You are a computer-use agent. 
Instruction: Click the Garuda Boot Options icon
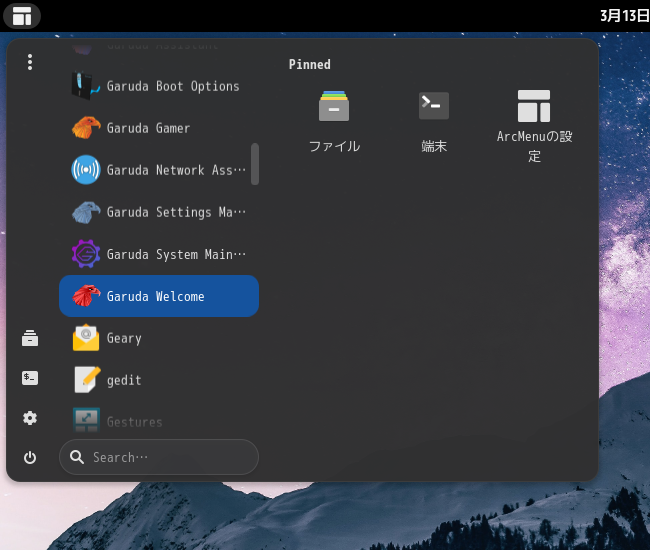click(x=85, y=86)
